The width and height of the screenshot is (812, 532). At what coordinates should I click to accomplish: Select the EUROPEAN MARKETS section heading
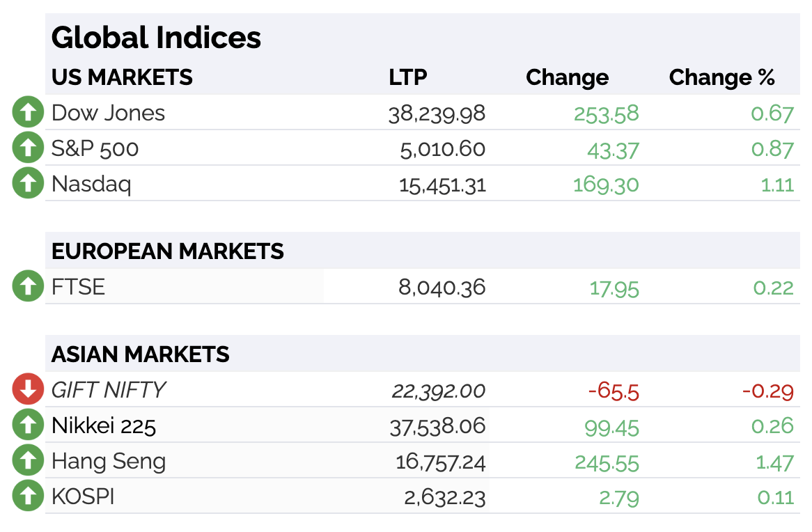tap(168, 251)
